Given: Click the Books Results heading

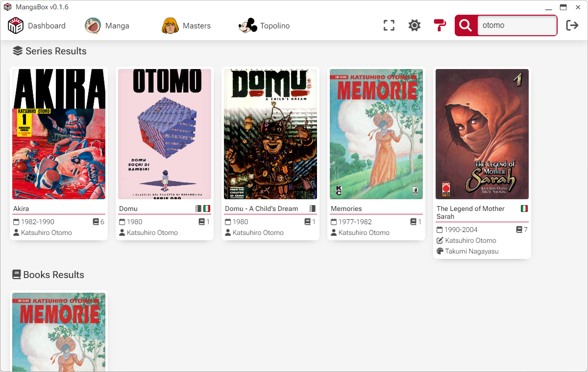Looking at the screenshot, I should pos(54,275).
